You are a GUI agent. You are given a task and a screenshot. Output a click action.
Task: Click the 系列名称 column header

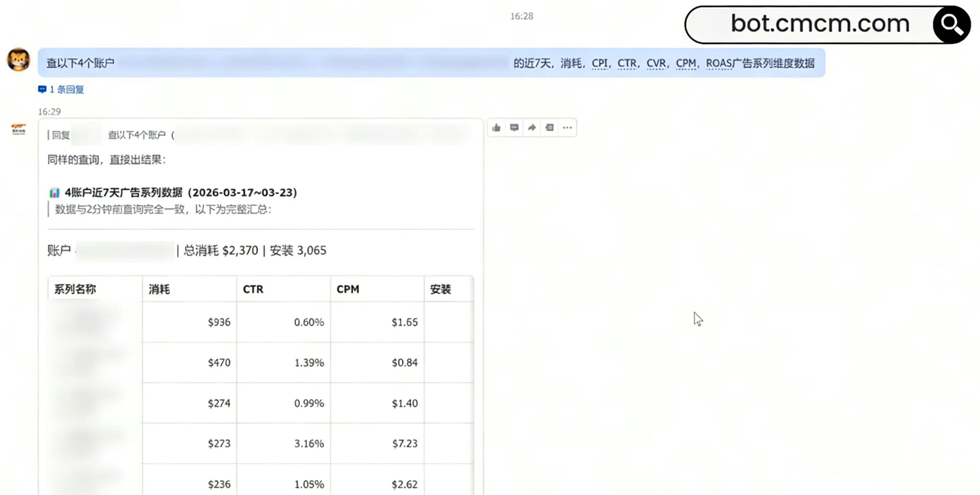[x=75, y=289]
